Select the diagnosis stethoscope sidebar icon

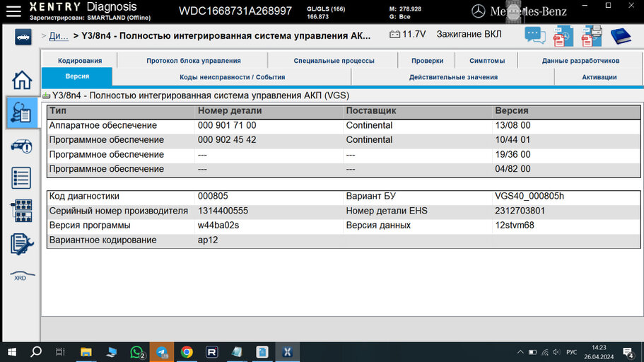point(21,112)
